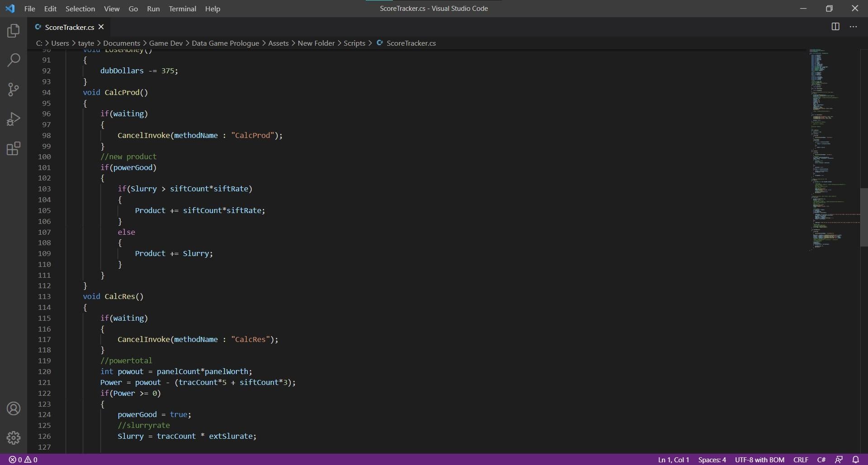Click the vertical scrollbar thumb
This screenshot has width=868, height=465.
(863, 217)
